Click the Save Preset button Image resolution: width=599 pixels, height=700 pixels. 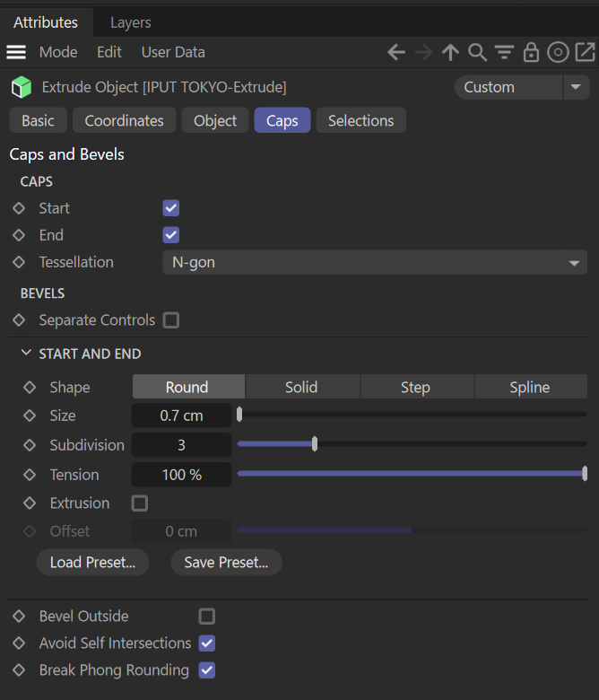pos(226,563)
